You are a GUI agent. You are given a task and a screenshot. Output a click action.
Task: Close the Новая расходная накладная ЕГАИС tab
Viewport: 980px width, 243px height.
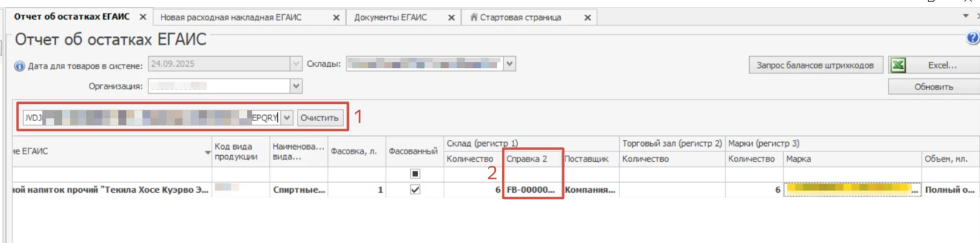pyautogui.click(x=336, y=18)
